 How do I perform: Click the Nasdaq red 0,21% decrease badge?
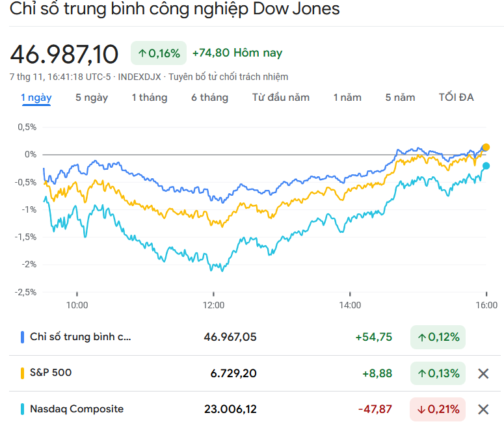438,409
